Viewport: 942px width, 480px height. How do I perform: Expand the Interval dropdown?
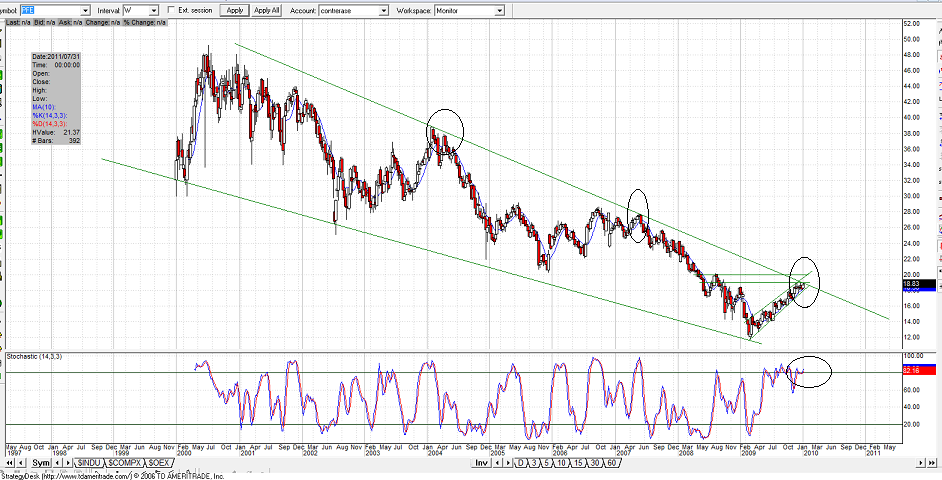pos(155,10)
